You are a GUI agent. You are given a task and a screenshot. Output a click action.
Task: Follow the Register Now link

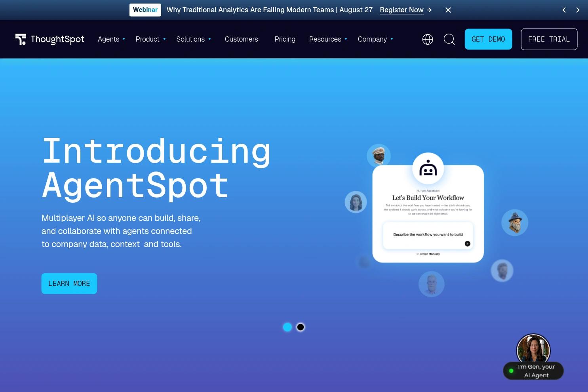406,10
